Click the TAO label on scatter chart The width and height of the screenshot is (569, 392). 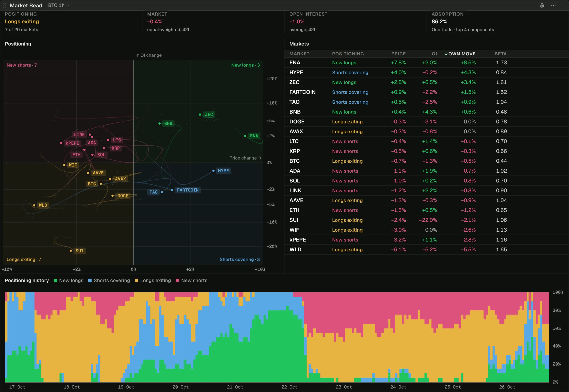[154, 192]
